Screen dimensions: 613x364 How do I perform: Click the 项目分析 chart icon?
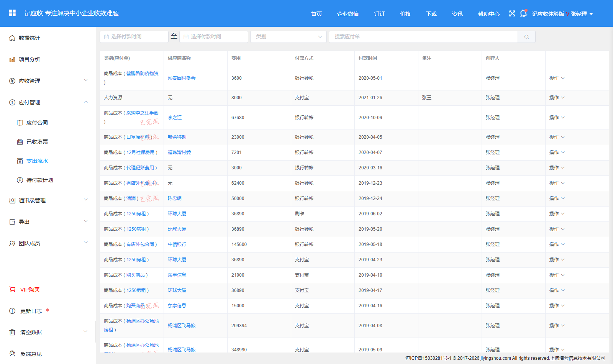[x=12, y=59]
